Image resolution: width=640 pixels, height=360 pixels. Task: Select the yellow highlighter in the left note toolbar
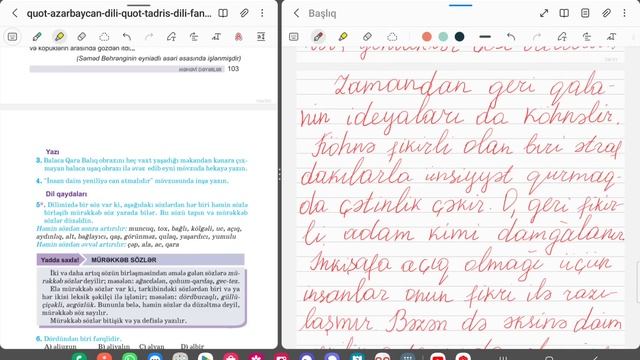pyautogui.click(x=60, y=37)
